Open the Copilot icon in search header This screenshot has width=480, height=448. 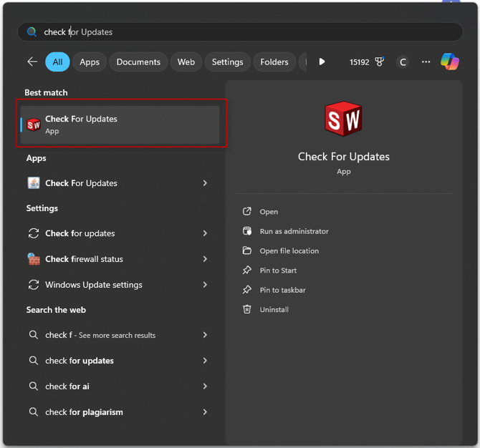coord(450,62)
